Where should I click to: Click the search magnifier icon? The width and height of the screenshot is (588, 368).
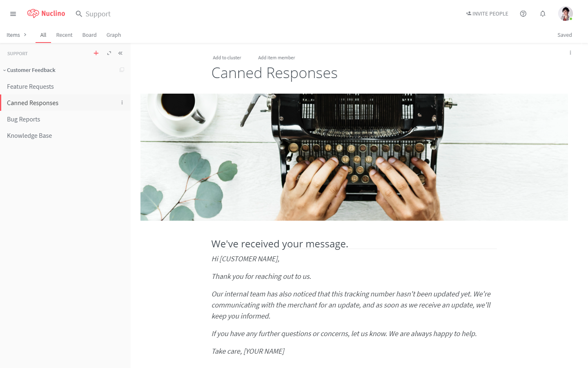pyautogui.click(x=79, y=14)
